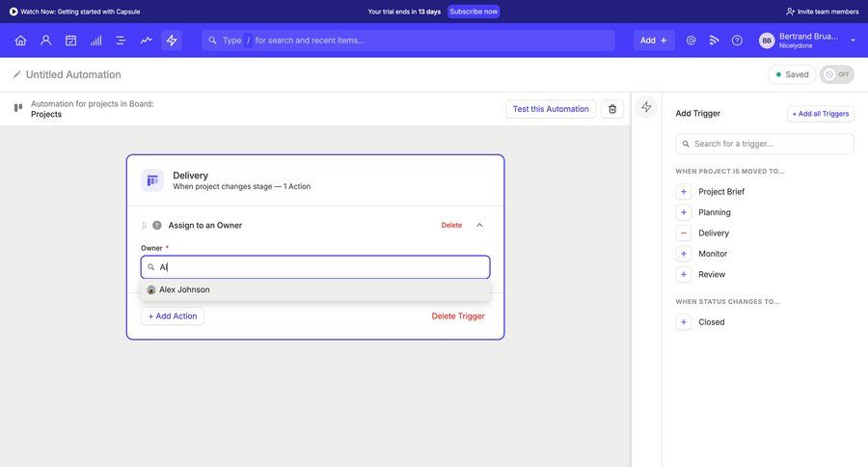Open the help question mark icon

(x=737, y=41)
